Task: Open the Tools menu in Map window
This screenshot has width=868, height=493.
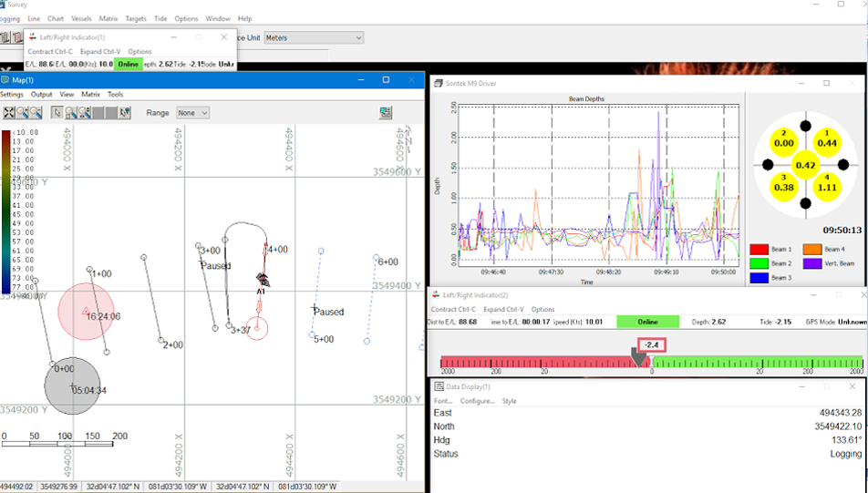Action: [x=115, y=95]
